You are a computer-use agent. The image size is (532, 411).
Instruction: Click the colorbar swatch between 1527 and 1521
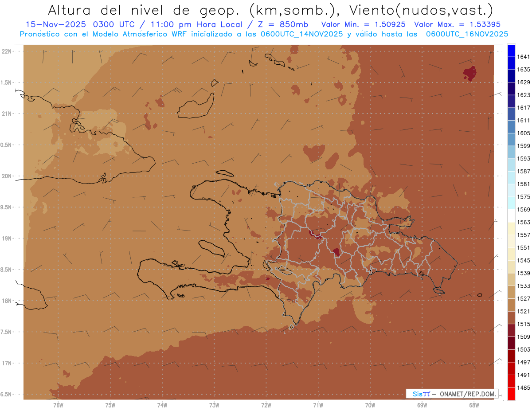511,305
